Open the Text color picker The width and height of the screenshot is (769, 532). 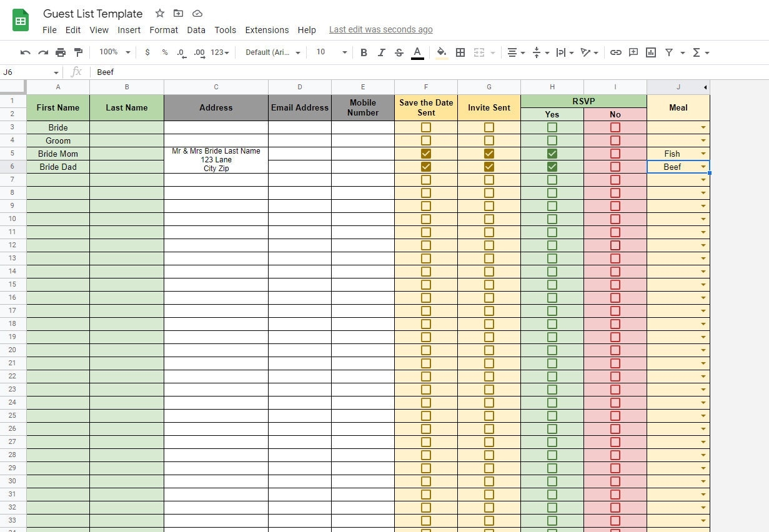[417, 52]
